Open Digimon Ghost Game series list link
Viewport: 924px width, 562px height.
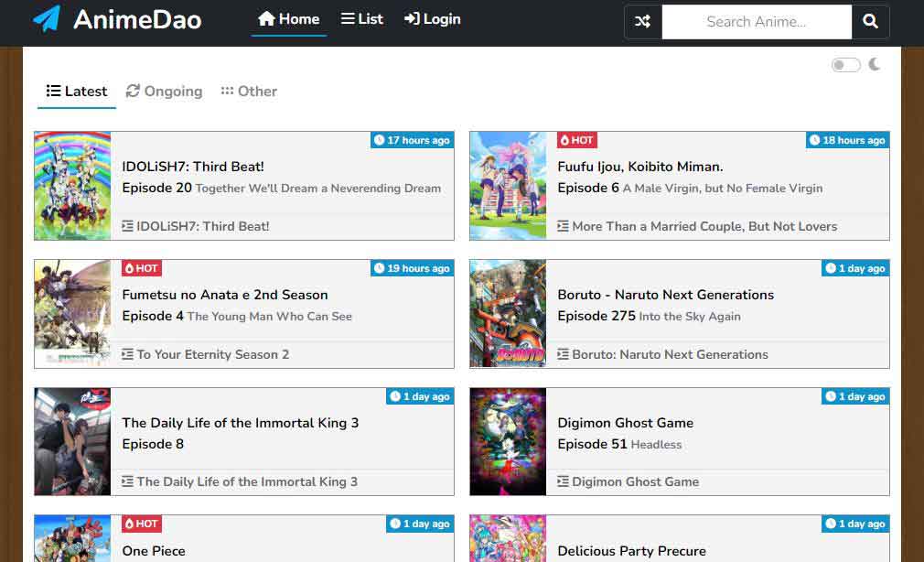point(635,481)
